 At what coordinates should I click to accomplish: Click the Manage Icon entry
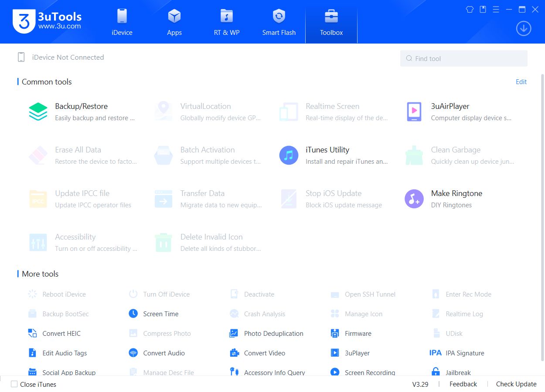356,314
